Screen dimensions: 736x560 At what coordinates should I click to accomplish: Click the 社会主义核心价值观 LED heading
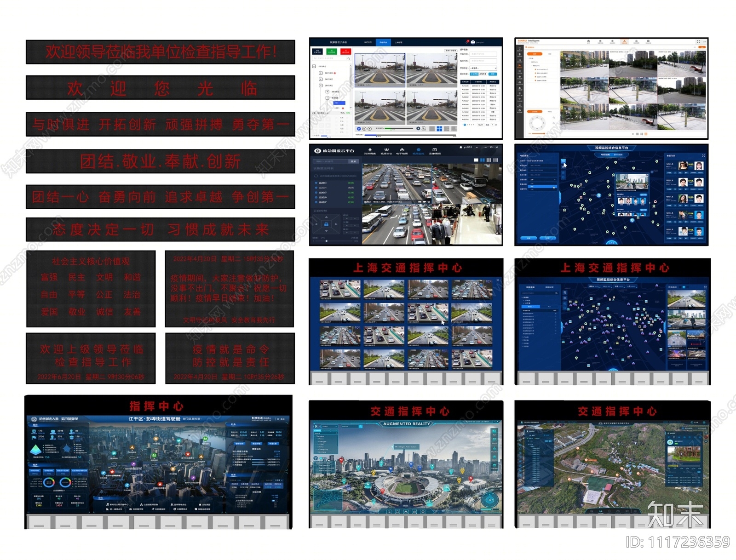(91, 261)
